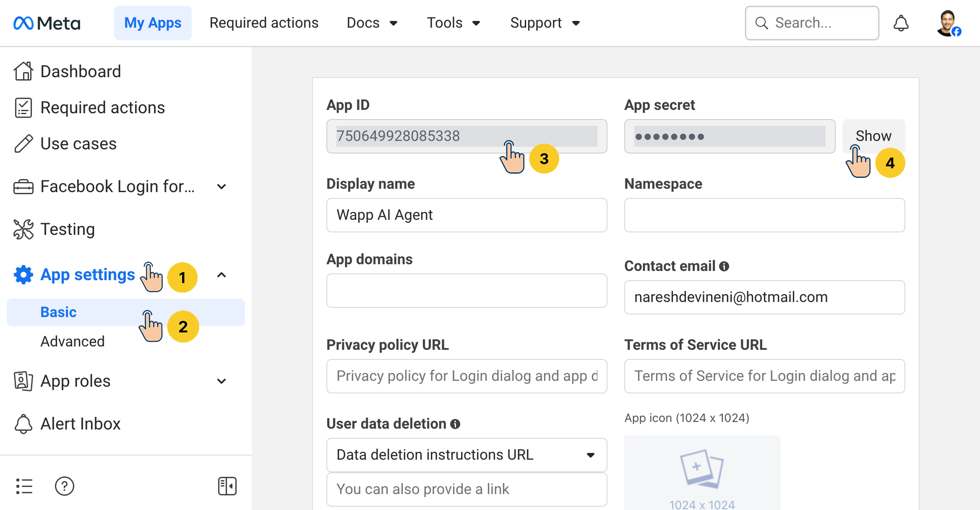Open the notifications bell icon
Image resolution: width=980 pixels, height=510 pixels.
(901, 23)
